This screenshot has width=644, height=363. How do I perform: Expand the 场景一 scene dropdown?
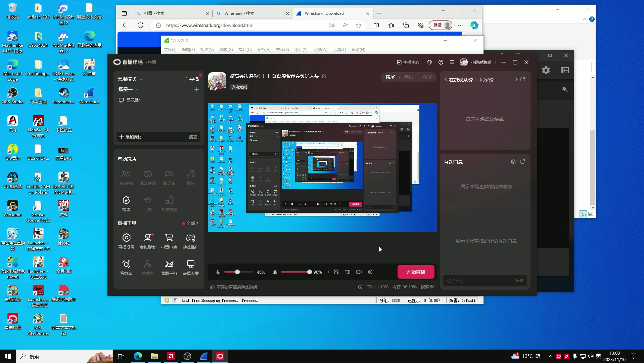pyautogui.click(x=128, y=89)
